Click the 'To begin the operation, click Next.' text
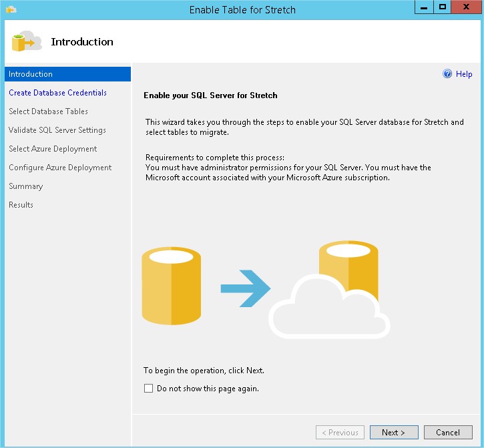 [x=204, y=370]
